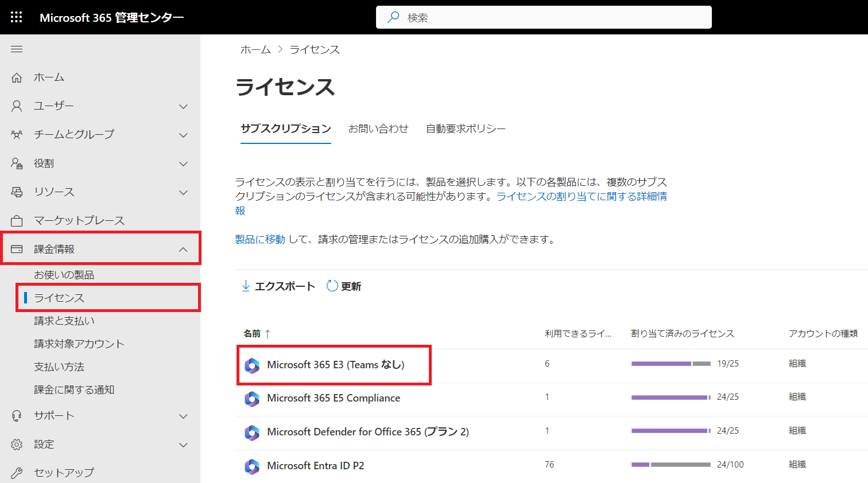Image resolution: width=868 pixels, height=483 pixels.
Task: Click the Microsoft 365 E5 Compliance product icon
Action: coord(252,399)
